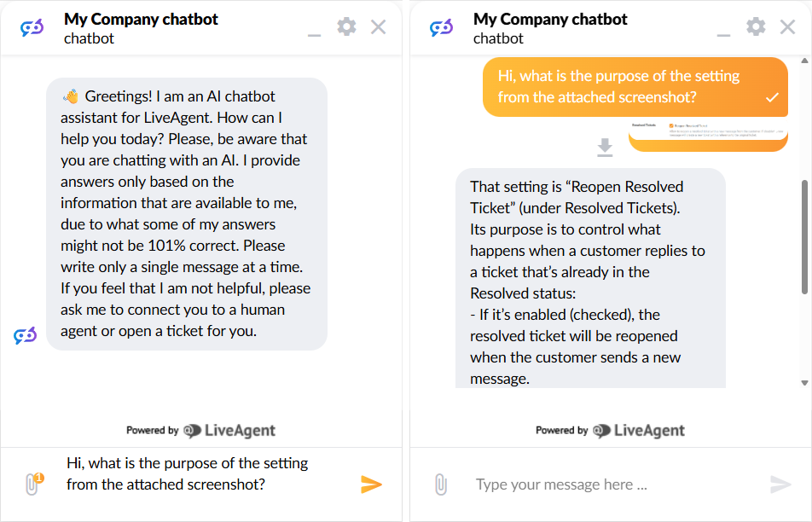Screen dimensions: 812x522
Task: Click the gear icon above the Reopen Resolved reply
Action: (756, 26)
